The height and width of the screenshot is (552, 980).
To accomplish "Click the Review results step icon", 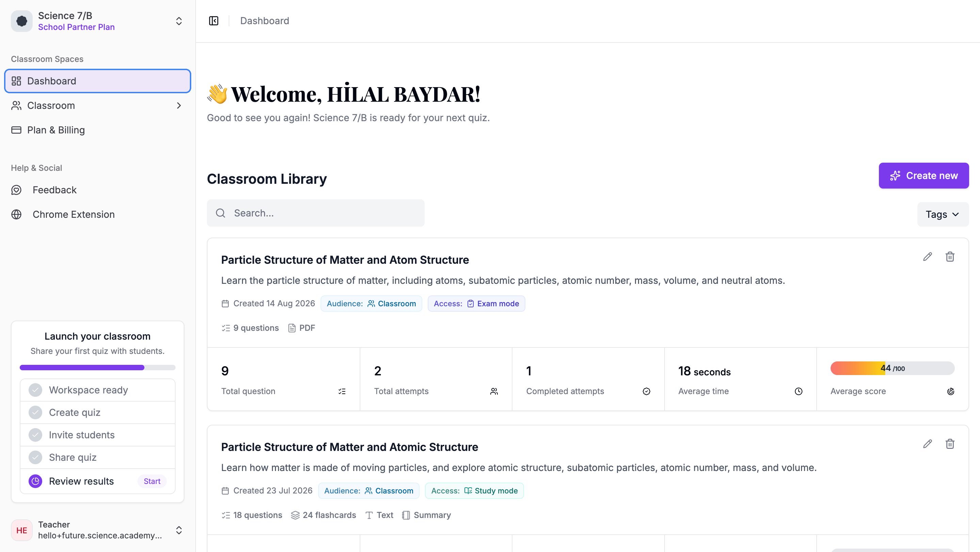I will (x=35, y=481).
